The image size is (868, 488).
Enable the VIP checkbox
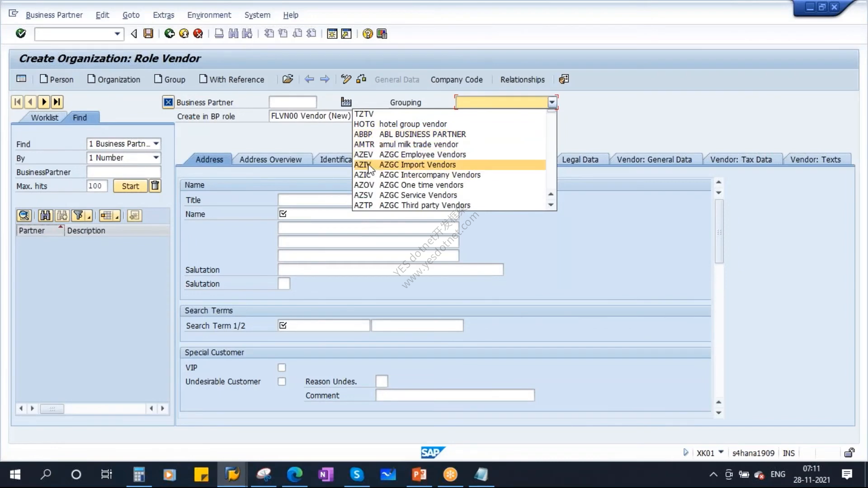pos(282,367)
